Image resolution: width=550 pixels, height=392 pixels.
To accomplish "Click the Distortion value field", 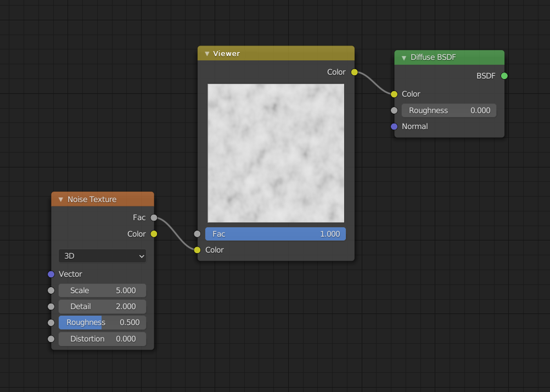I will click(x=102, y=339).
